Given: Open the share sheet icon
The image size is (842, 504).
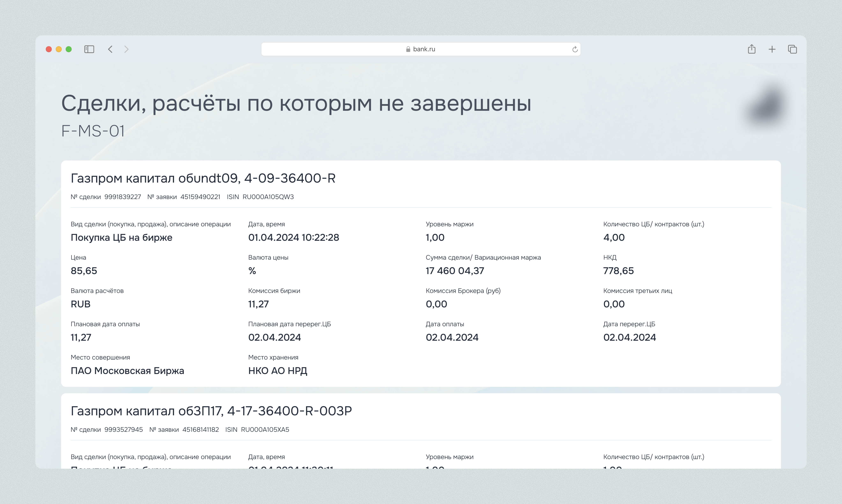Looking at the screenshot, I should (x=752, y=49).
